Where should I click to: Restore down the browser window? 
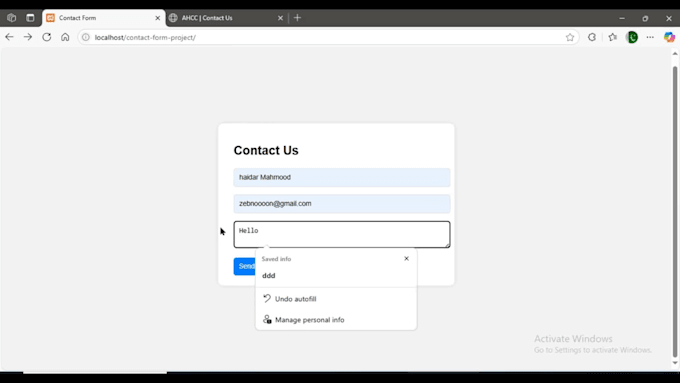(645, 18)
